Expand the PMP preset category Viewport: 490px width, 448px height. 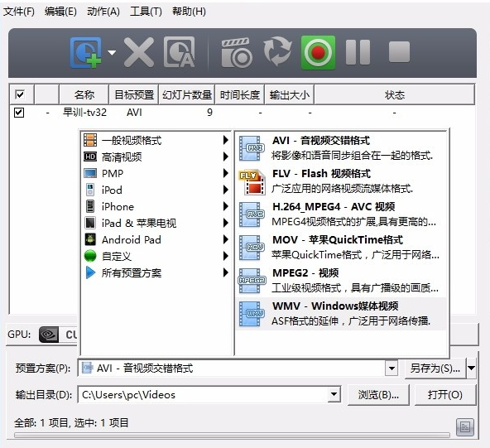(x=156, y=173)
